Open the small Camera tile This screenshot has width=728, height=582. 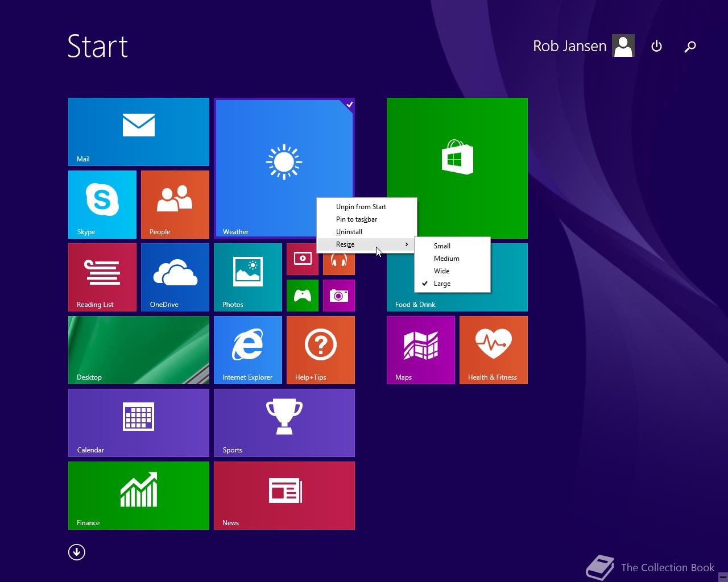click(x=339, y=296)
